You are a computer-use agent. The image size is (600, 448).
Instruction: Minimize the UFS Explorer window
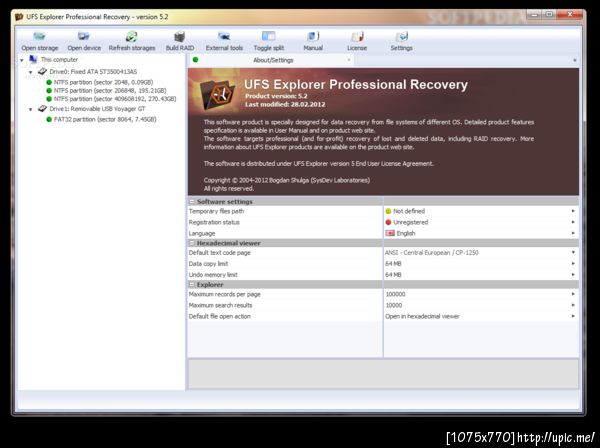[535, 15]
